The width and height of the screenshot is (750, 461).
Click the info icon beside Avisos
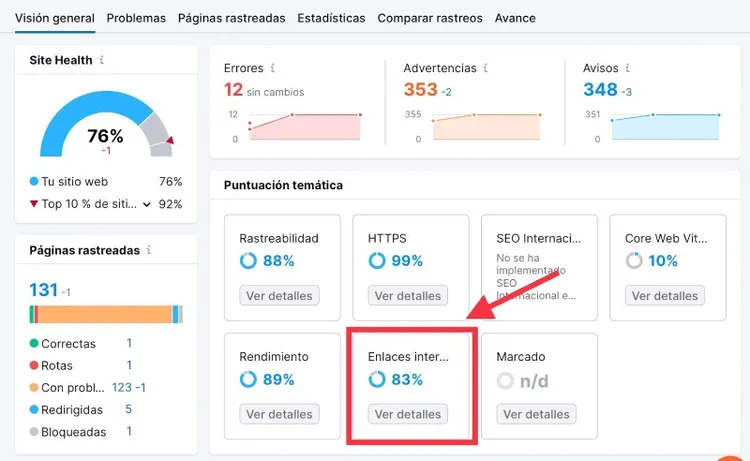pyautogui.click(x=627, y=68)
